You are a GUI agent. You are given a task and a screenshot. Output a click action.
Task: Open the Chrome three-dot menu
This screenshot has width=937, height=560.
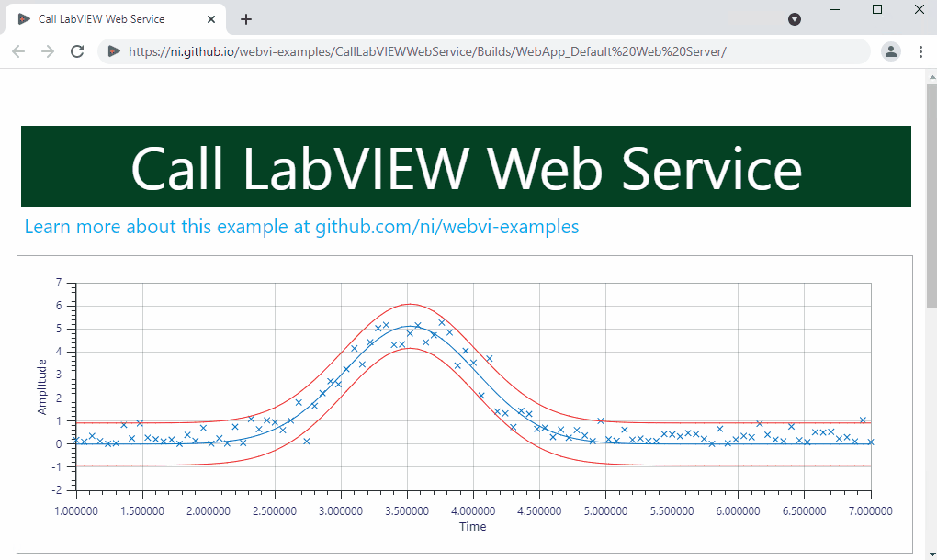point(920,51)
